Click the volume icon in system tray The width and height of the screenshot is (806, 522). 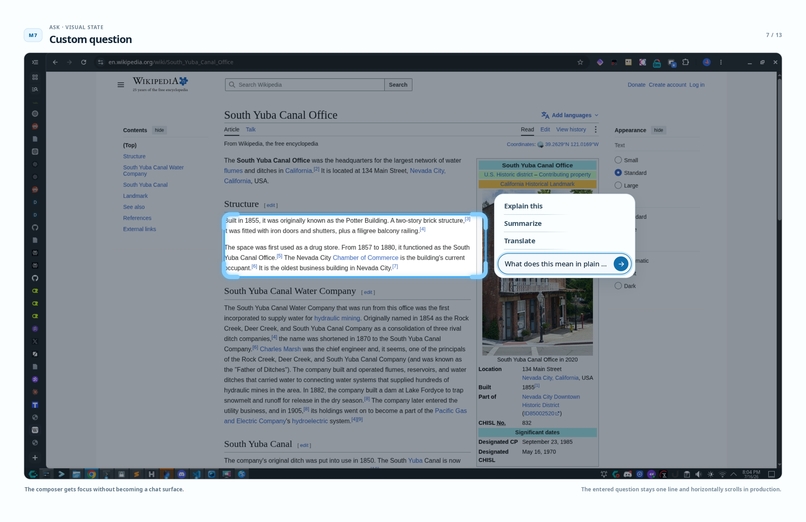point(699,474)
